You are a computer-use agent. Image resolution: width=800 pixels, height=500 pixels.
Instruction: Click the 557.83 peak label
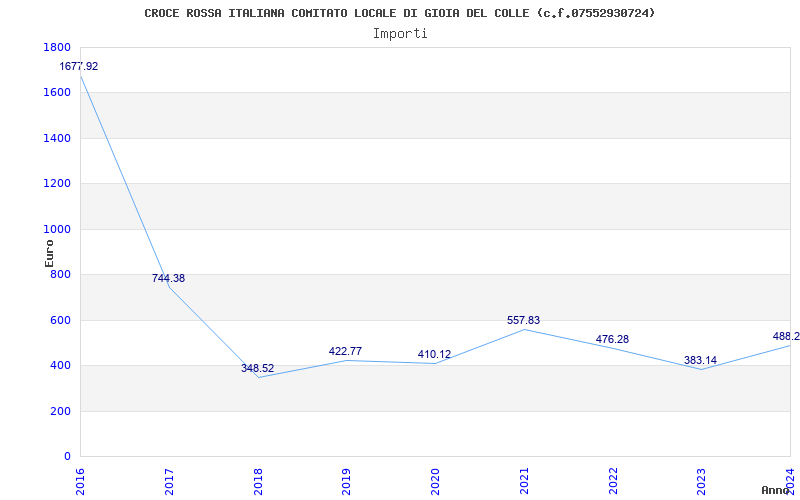523,320
